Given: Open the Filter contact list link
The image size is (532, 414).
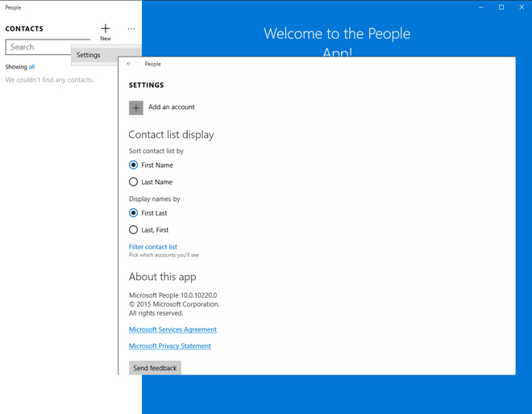Looking at the screenshot, I should tap(153, 247).
